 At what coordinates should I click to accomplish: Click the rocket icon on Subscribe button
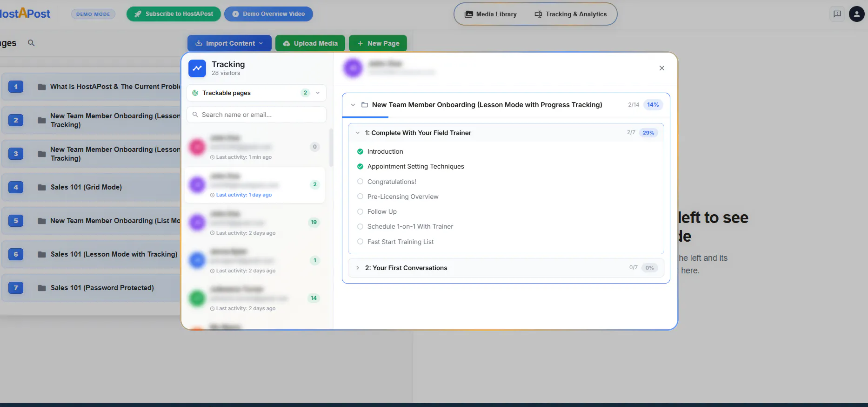(138, 14)
